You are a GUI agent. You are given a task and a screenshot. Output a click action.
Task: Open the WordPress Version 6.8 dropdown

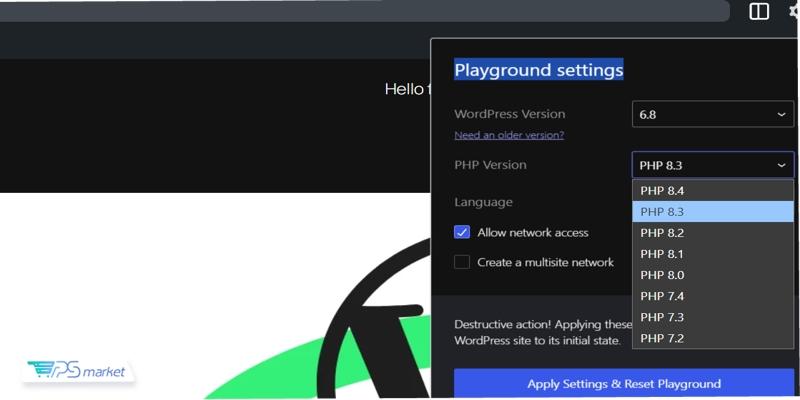coord(712,114)
